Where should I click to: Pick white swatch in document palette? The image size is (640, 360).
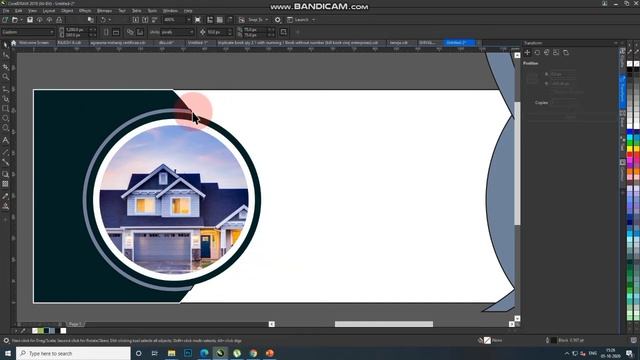63,331
